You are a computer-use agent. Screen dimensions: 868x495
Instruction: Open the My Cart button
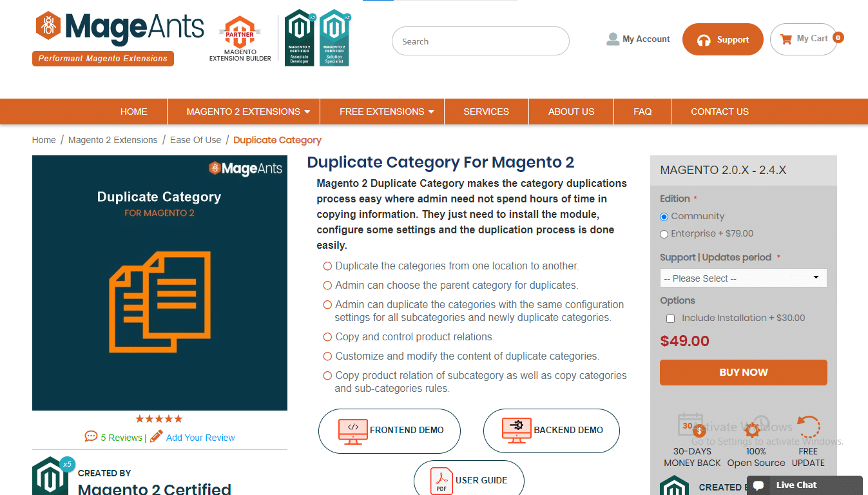(x=804, y=39)
